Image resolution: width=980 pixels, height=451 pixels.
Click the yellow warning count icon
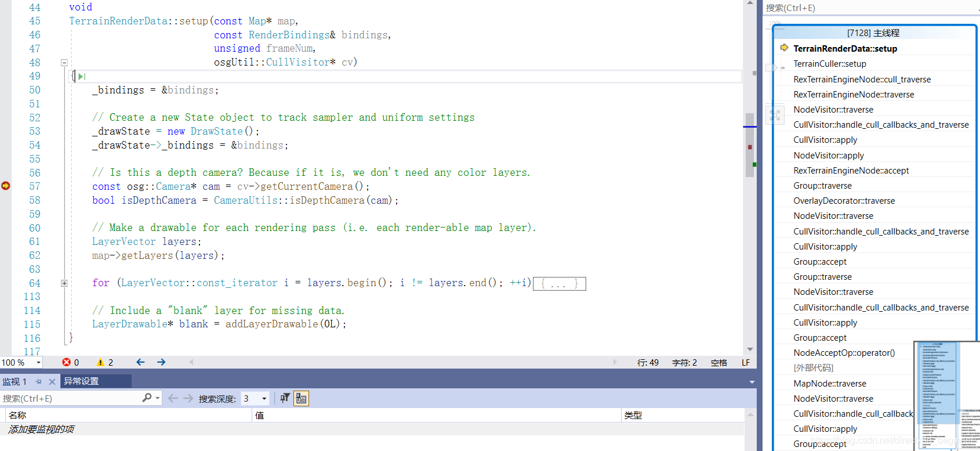[100, 362]
